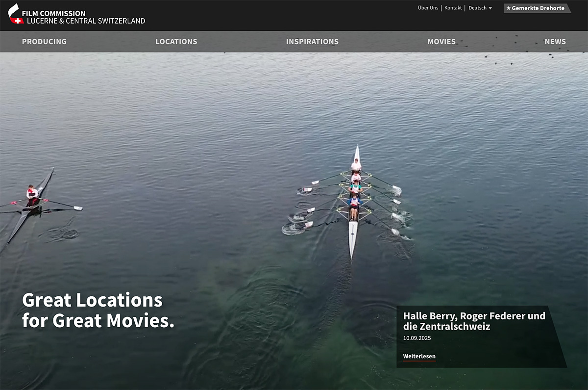
Task: Open the Halle Berry, Roger Federer news headline
Action: [x=474, y=321]
